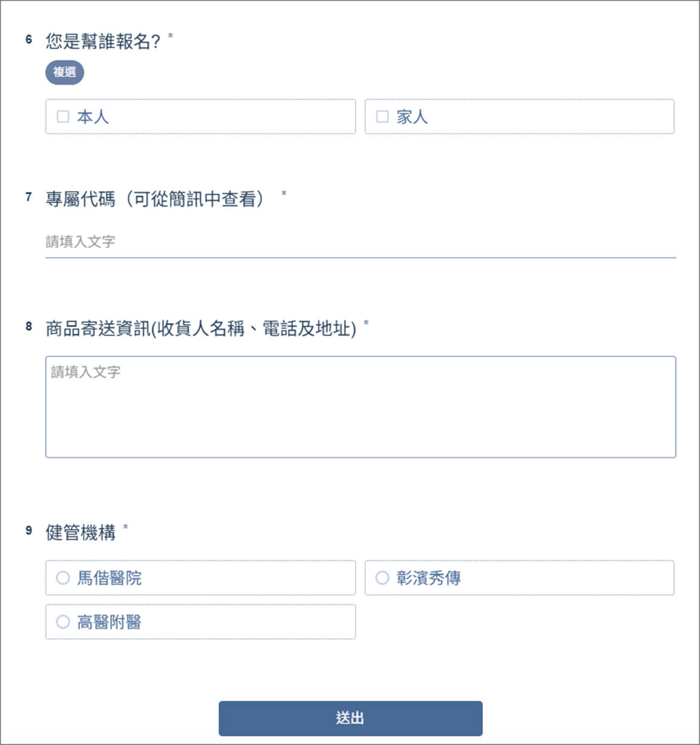Click the required asterisk next to 健管機構
Screen dimensions: 700x745
[x=125, y=527]
